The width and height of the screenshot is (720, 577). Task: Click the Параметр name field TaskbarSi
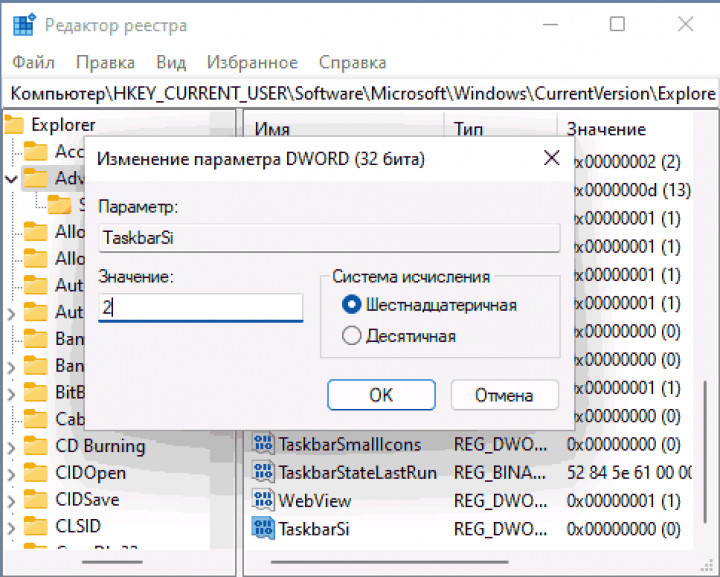pos(329,238)
